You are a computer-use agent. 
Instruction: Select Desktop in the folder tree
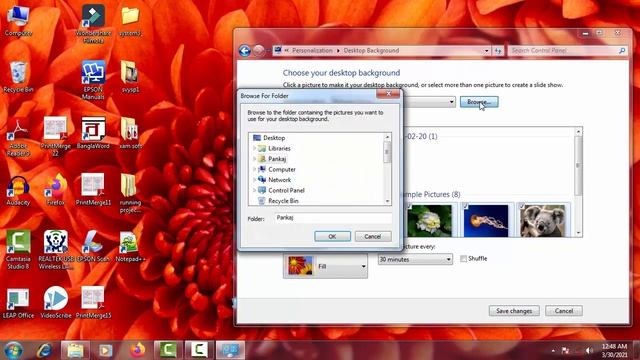pos(274,138)
